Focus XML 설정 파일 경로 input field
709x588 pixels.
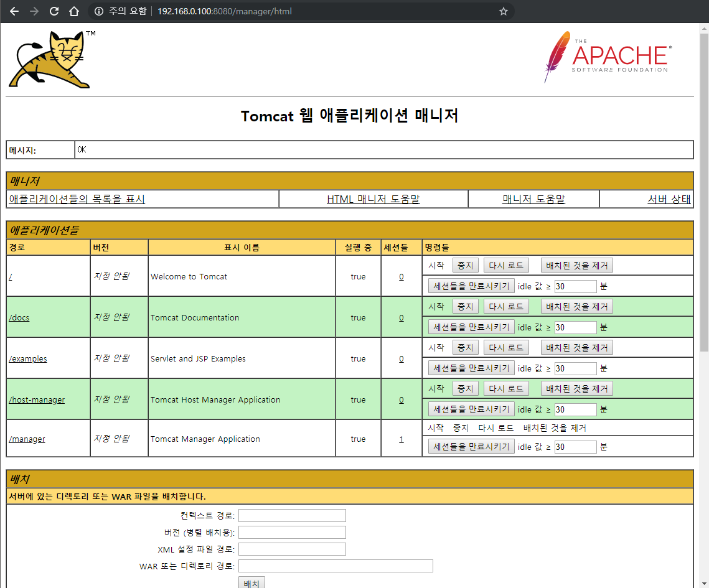292,549
